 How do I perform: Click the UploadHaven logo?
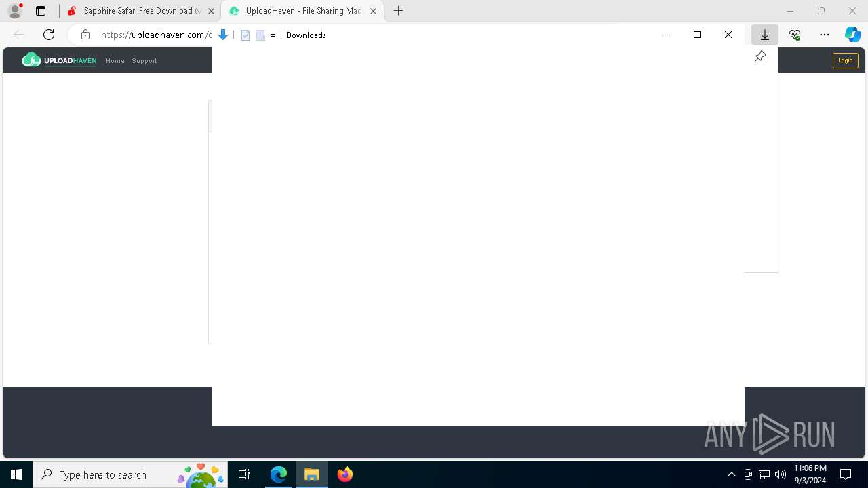(x=59, y=60)
